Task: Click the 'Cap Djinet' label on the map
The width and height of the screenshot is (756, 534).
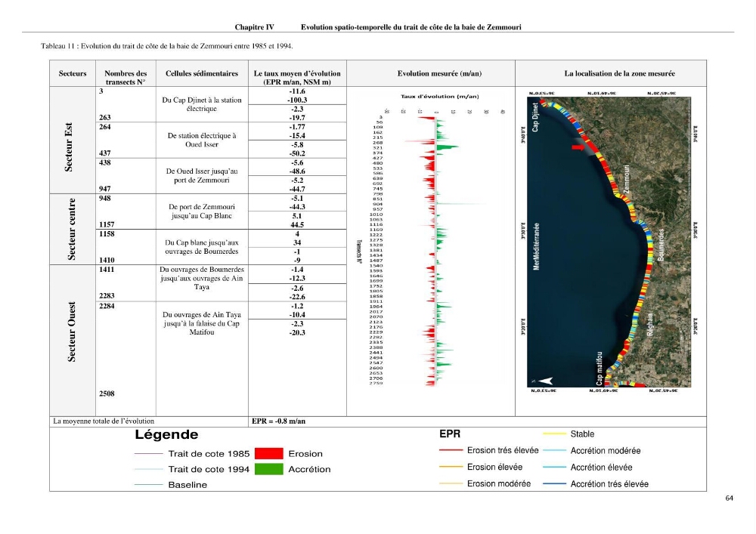Action: click(535, 117)
